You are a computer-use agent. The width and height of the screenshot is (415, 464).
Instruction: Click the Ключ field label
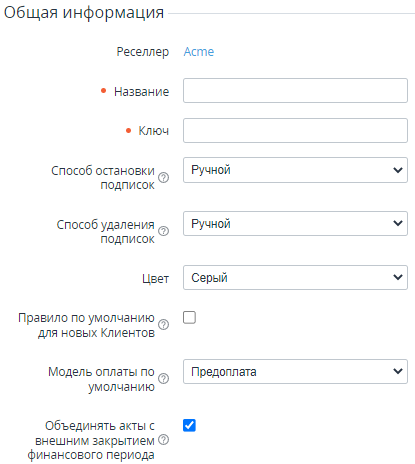(x=154, y=131)
